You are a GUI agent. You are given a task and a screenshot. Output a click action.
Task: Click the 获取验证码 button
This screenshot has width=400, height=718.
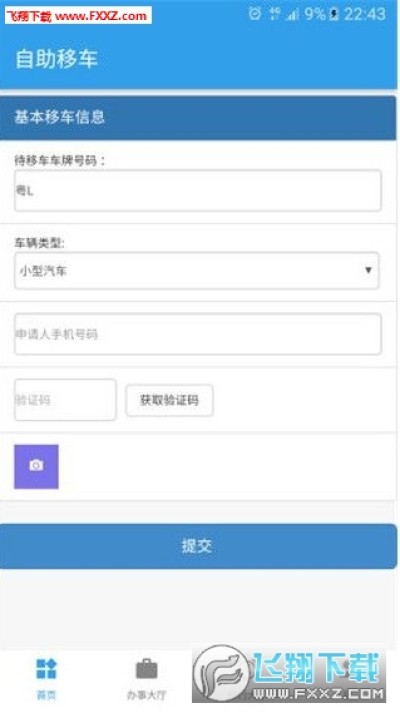click(169, 400)
